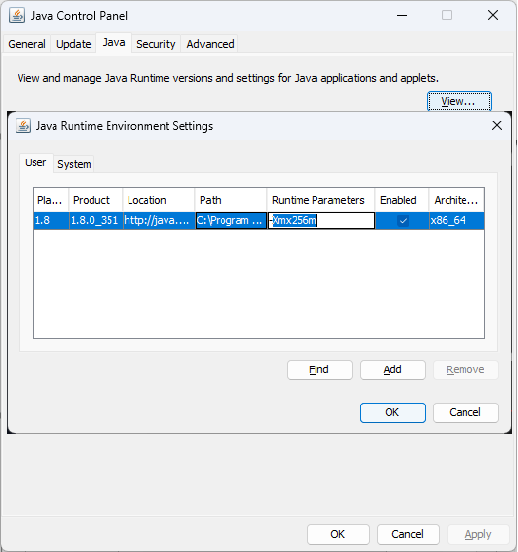Confirm runtime settings with OK
Viewport: 518px width, 552px height.
click(x=393, y=413)
